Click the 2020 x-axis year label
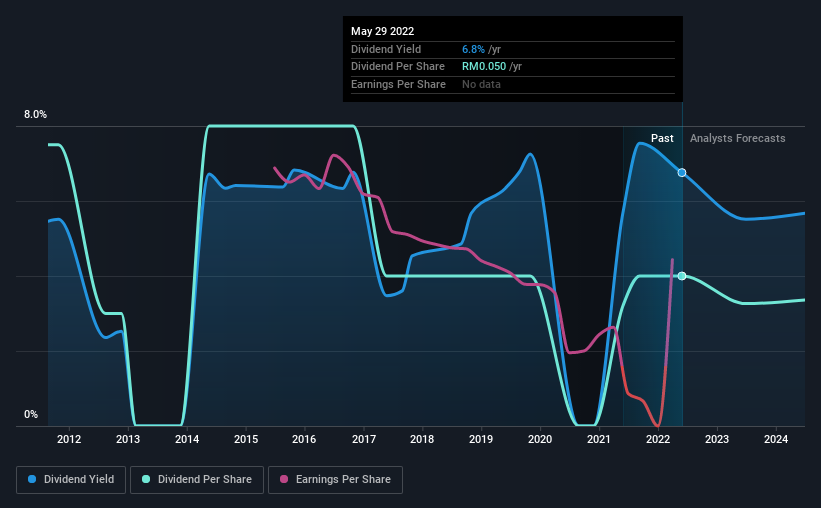The image size is (821, 508). 540,439
